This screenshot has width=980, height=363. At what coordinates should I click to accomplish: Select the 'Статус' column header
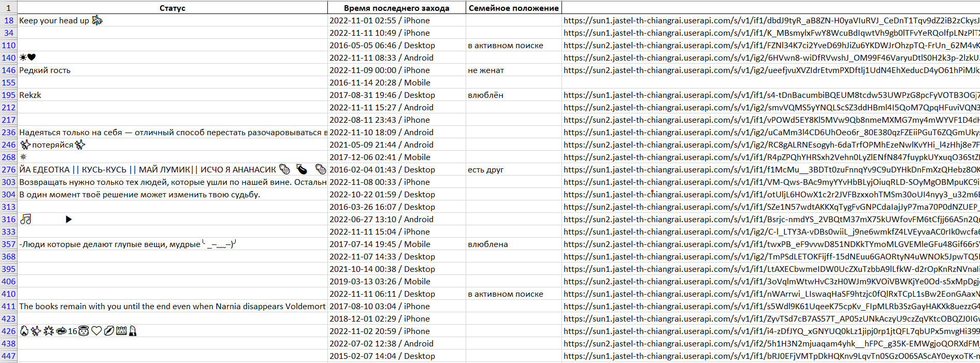tap(172, 8)
